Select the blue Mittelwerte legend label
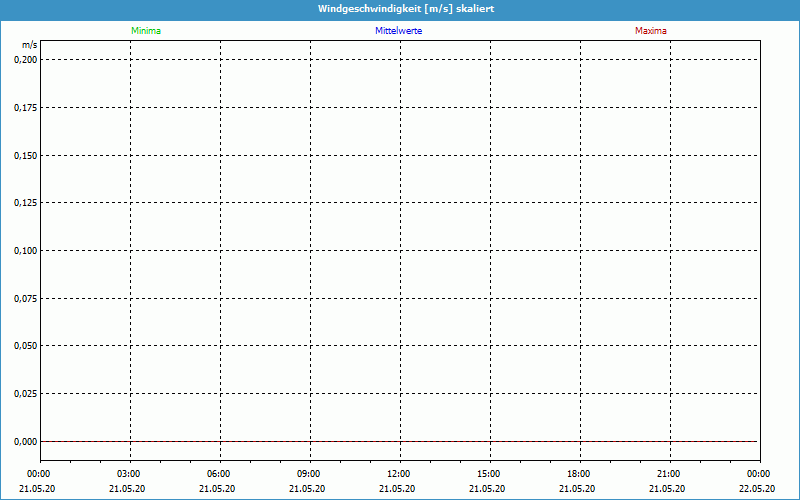 coord(399,31)
